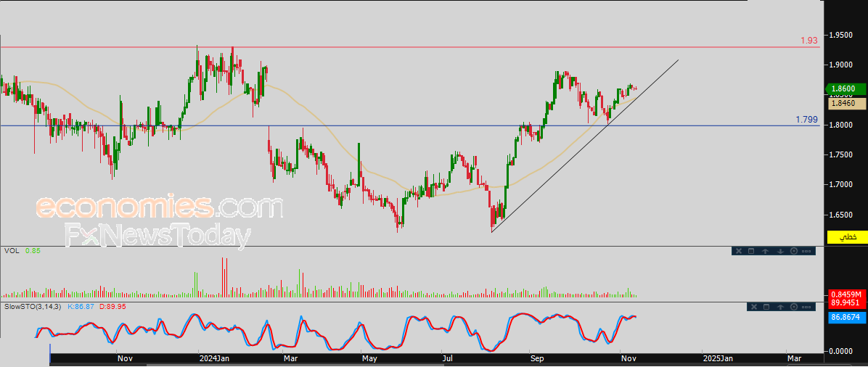Select the black ascending trendline
This screenshot has width=868, height=367.
(x=584, y=146)
